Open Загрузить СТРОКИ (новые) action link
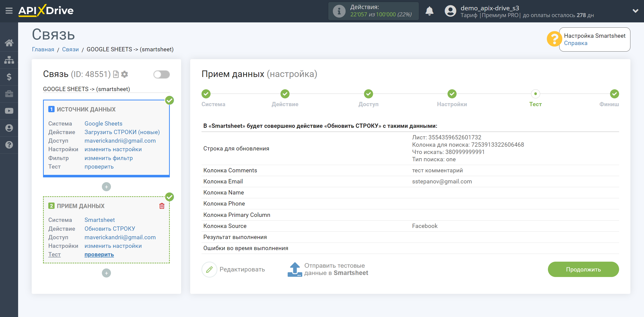The image size is (644, 317). tap(122, 132)
